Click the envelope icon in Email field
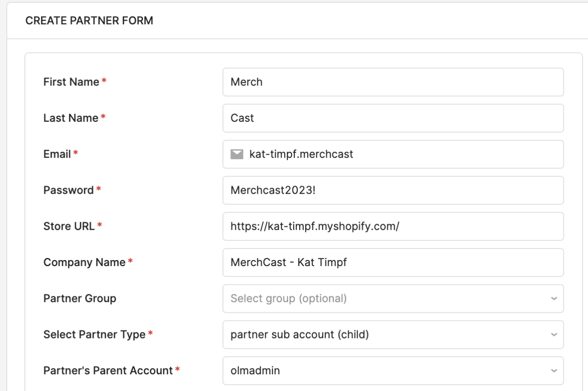 click(237, 155)
